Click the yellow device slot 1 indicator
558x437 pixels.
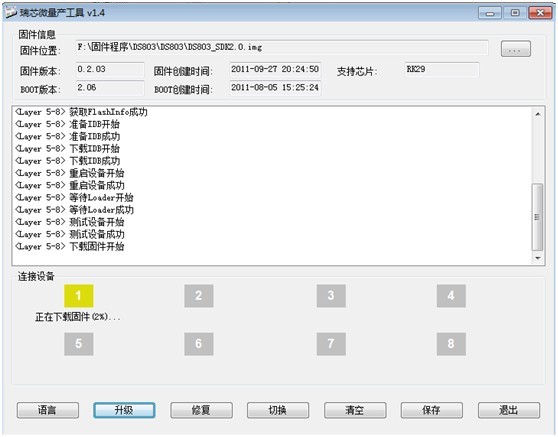(x=79, y=296)
